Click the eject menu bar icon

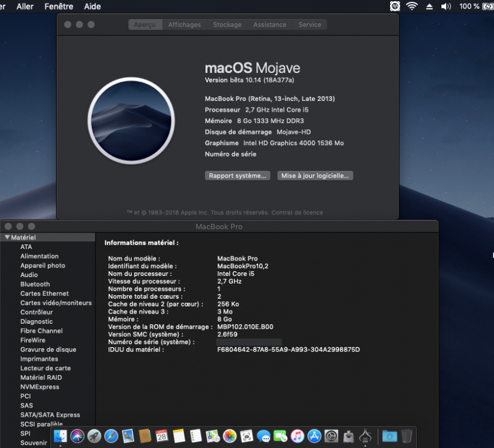(429, 7)
